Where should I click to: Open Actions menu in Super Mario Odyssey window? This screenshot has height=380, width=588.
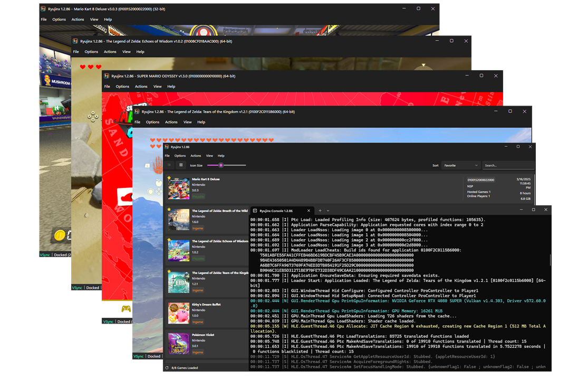[x=141, y=87]
